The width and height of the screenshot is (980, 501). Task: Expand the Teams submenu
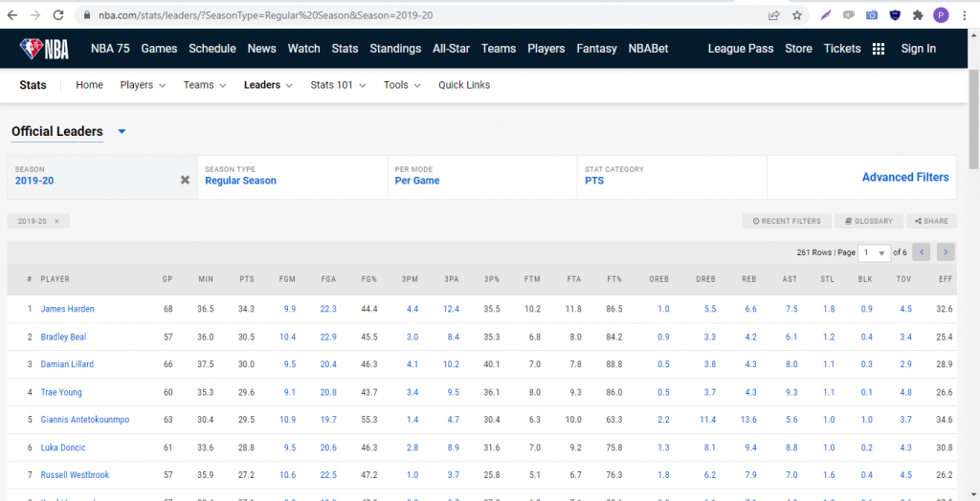205,85
